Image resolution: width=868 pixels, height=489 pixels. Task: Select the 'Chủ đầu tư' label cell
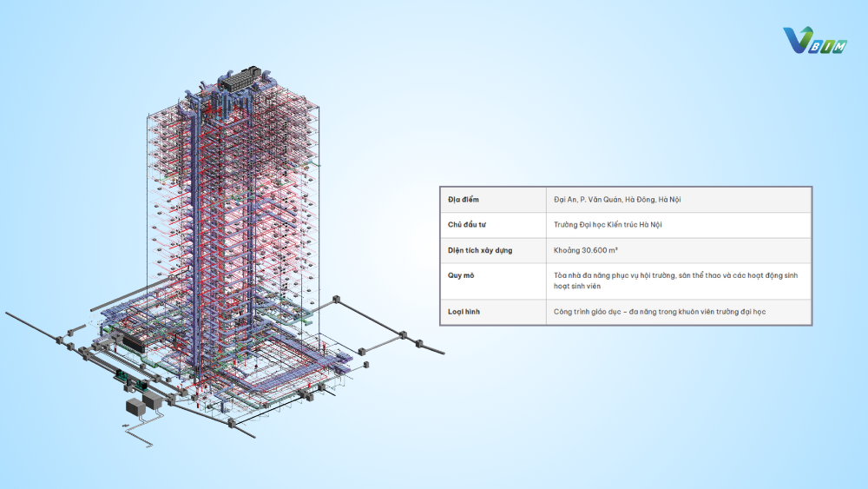click(493, 226)
